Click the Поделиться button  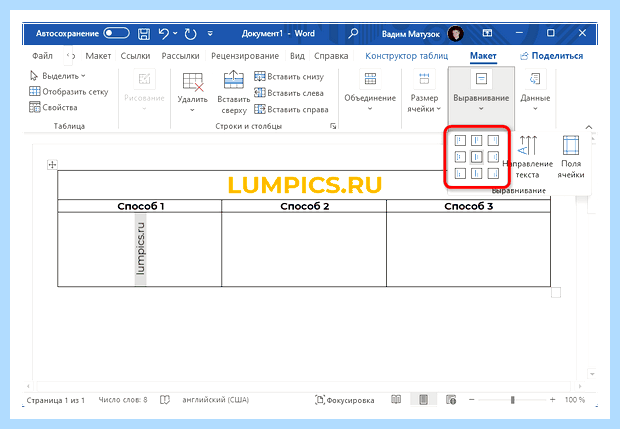pyautogui.click(x=552, y=56)
